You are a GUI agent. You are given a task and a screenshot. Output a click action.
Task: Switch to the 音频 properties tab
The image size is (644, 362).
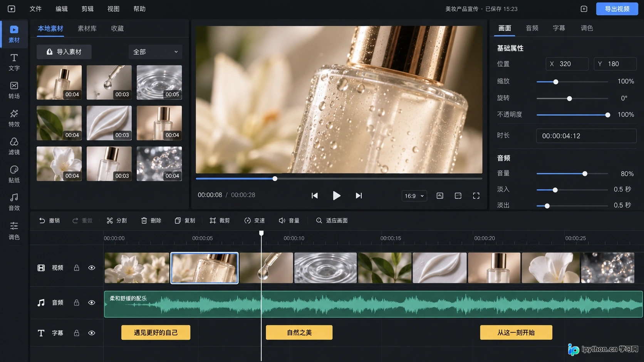click(x=532, y=28)
